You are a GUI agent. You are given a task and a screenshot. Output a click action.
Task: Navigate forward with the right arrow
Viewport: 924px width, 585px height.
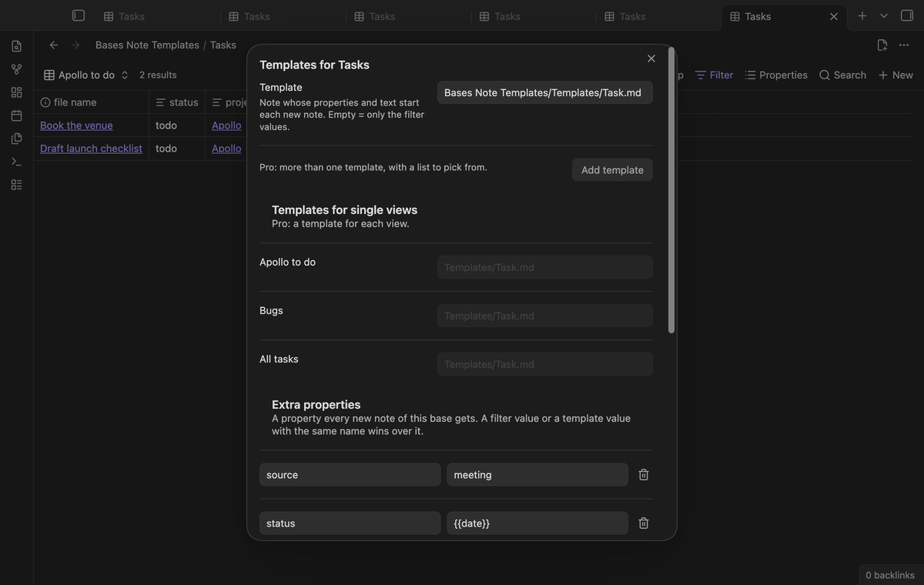(75, 45)
